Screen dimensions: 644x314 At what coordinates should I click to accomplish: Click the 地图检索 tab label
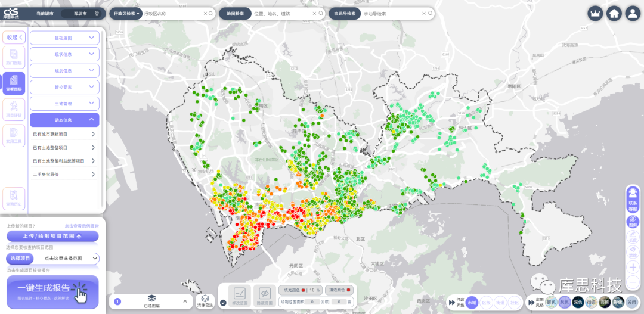(235, 14)
